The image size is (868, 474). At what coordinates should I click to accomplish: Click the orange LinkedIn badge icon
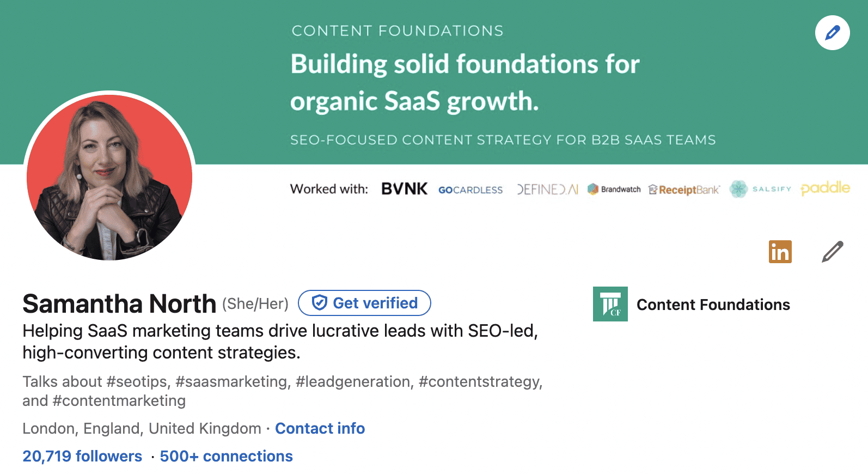(x=780, y=252)
